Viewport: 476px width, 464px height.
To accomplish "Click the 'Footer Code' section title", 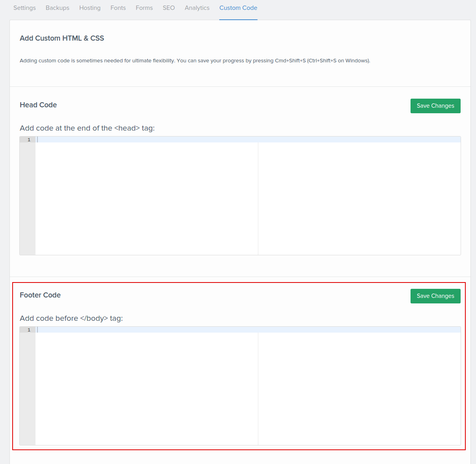I will (40, 295).
